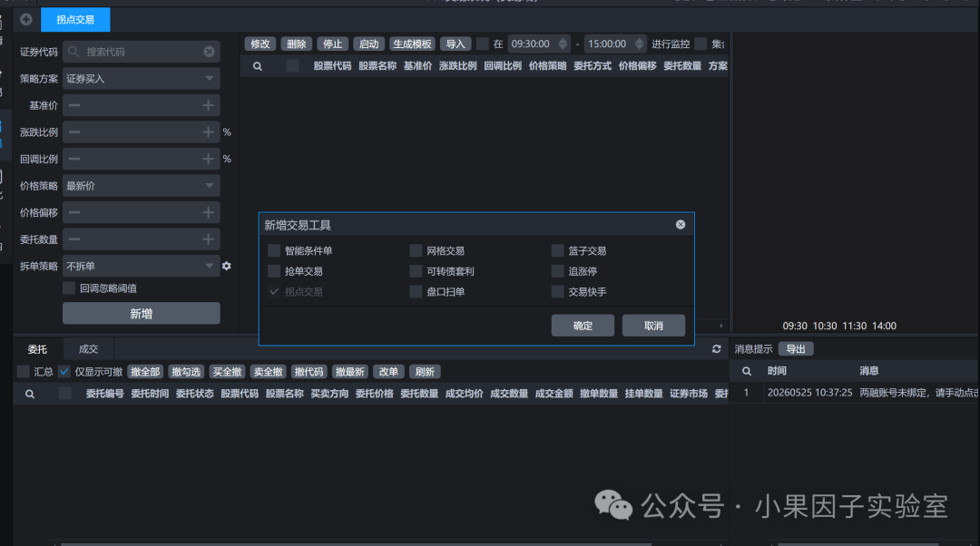Check 网格交易 option
The image size is (980, 546).
point(416,251)
